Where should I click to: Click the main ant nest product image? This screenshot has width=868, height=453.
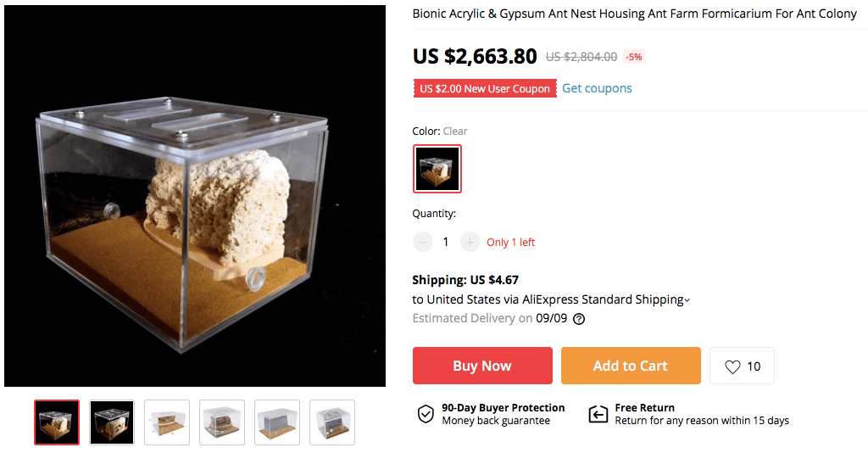coord(195,196)
